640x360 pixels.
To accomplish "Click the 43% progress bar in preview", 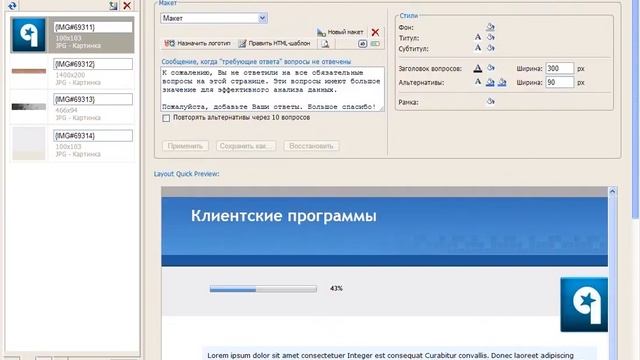I will click(263, 289).
